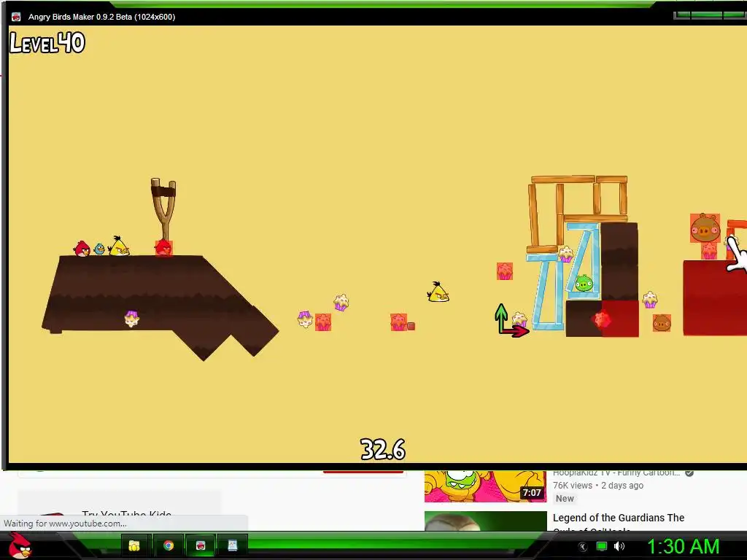Viewport: 747px width, 560px height.
Task: Click the 1:30 AM clock
Action: click(683, 546)
